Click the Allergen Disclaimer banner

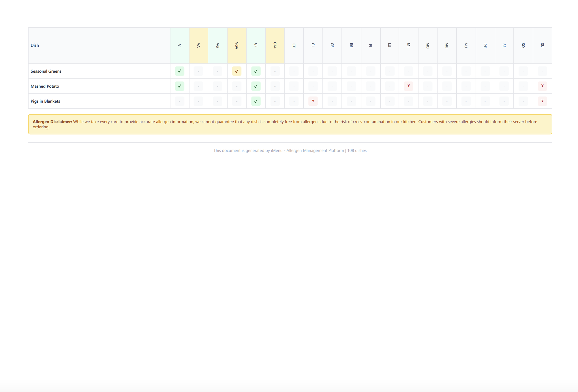tap(290, 124)
